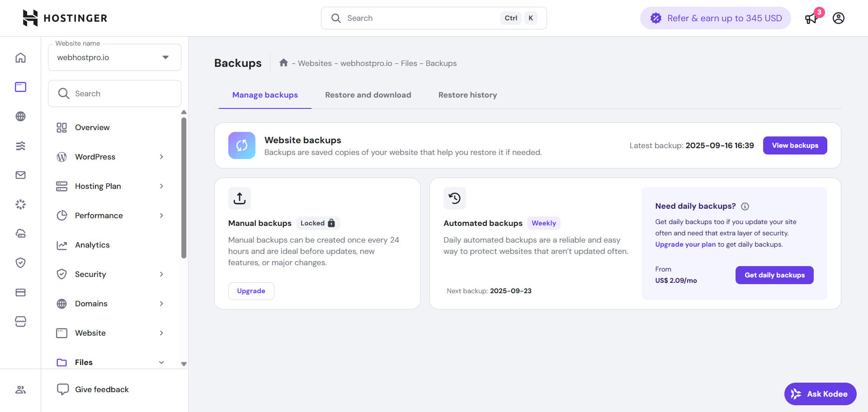Viewport: 868px width, 412px height.
Task: Click Give feedback link
Action: 102,389
